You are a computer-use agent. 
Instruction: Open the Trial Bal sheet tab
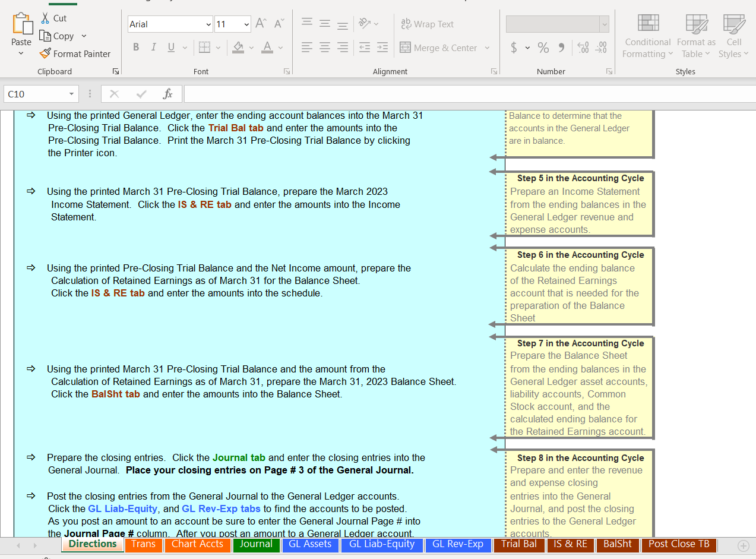(x=518, y=544)
